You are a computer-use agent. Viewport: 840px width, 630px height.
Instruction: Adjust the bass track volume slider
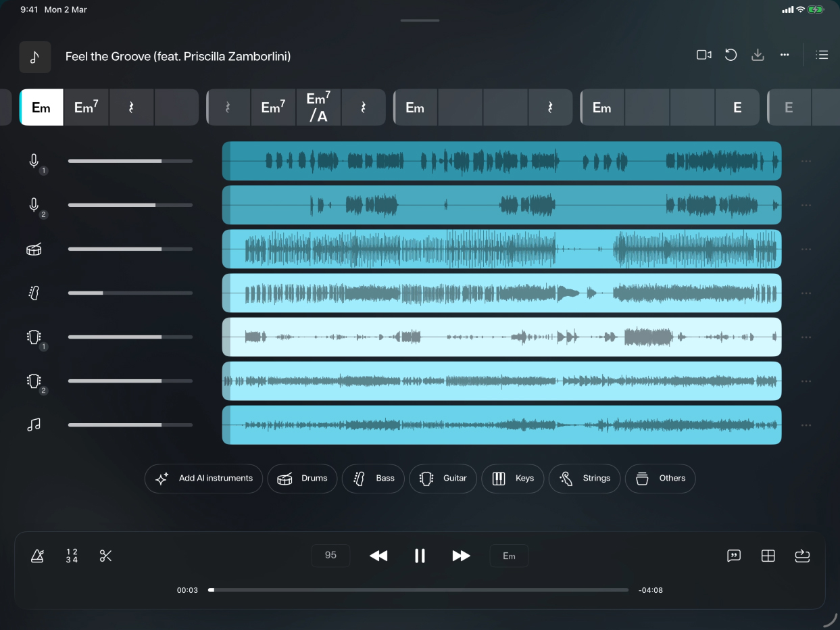[x=130, y=293]
